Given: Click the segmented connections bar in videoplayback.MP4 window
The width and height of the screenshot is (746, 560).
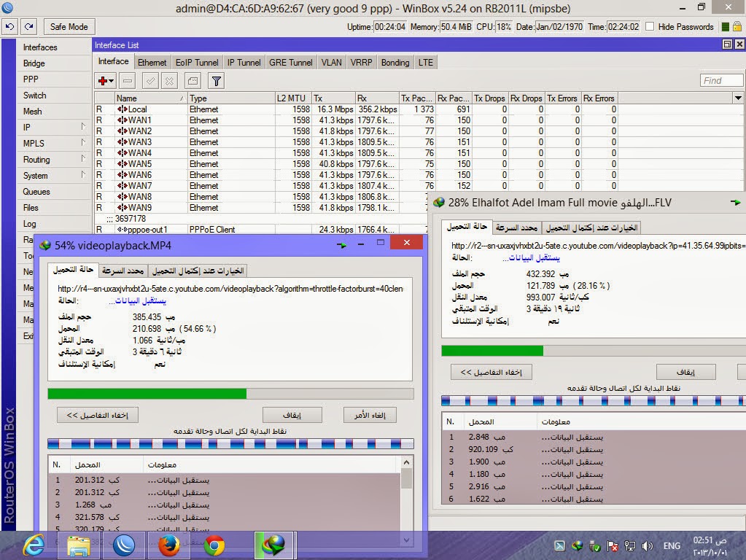Looking at the screenshot, I should (x=230, y=444).
